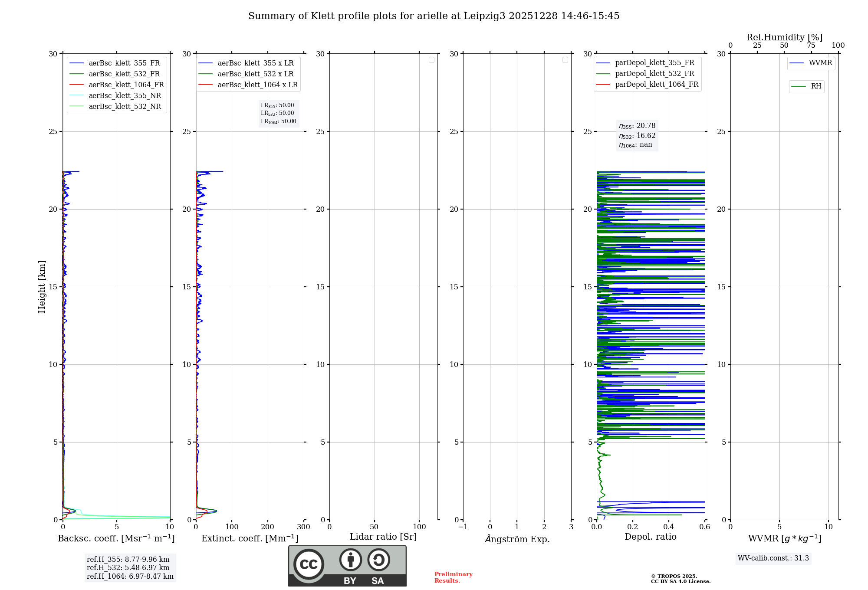Click the green RH legend line
Viewport: 868px width, 590px height.
point(798,86)
